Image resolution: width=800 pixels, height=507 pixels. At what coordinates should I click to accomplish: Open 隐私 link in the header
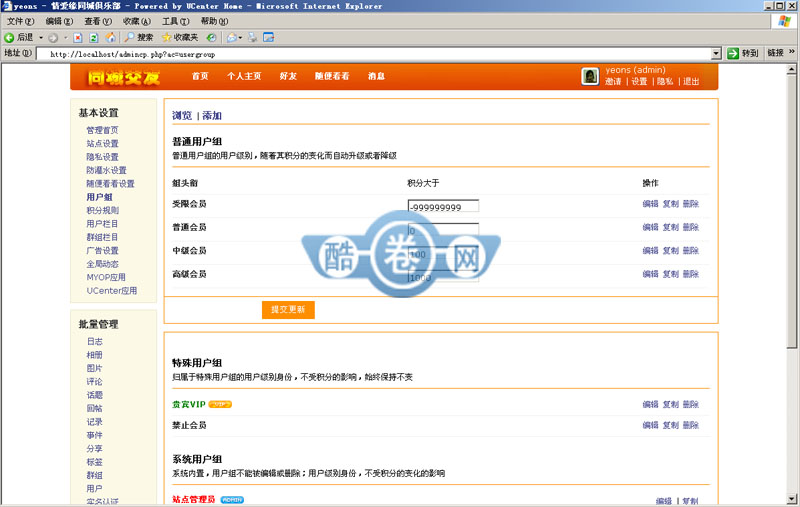(665, 82)
